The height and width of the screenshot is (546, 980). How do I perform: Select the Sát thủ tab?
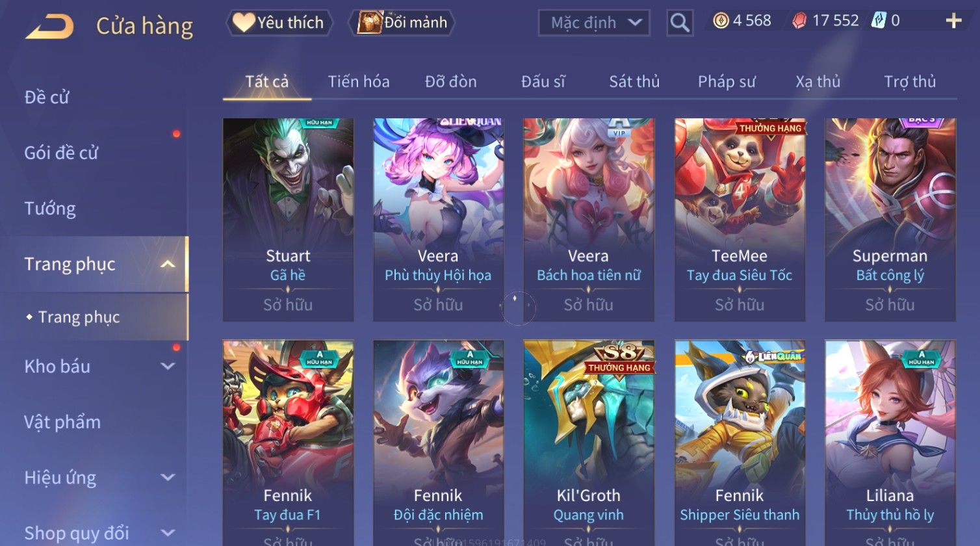click(634, 82)
